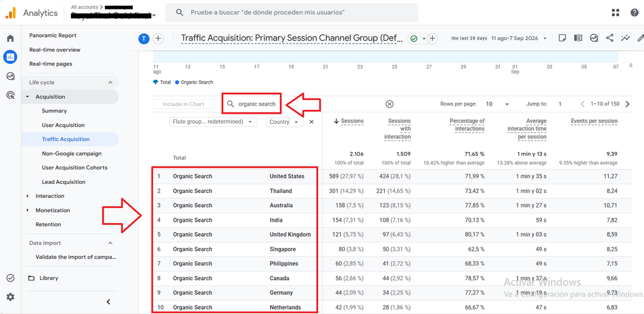Open the Google apps grid icon
The width and height of the screenshot is (644, 314).
coord(615,13)
